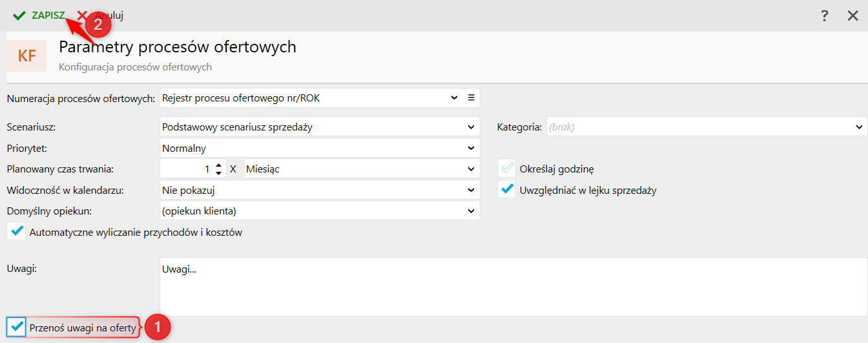Decrease planned duration with down arrow
The height and width of the screenshot is (343, 868).
[219, 172]
